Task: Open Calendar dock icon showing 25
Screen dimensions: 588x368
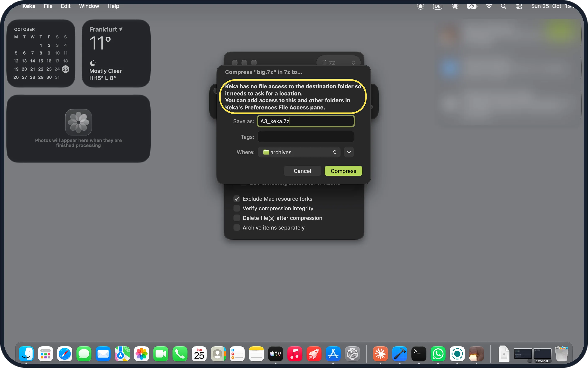Action: pos(199,354)
